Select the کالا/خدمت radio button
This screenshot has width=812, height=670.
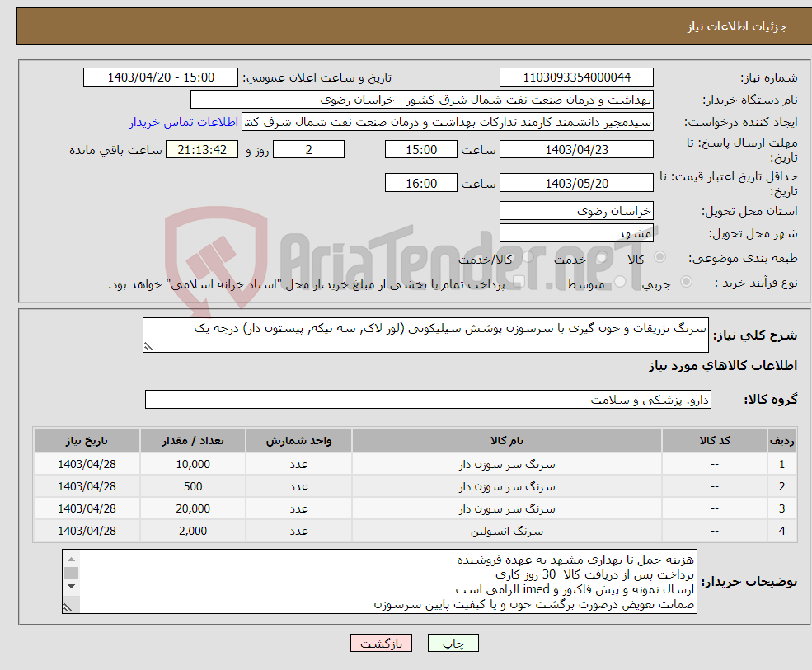(528, 257)
